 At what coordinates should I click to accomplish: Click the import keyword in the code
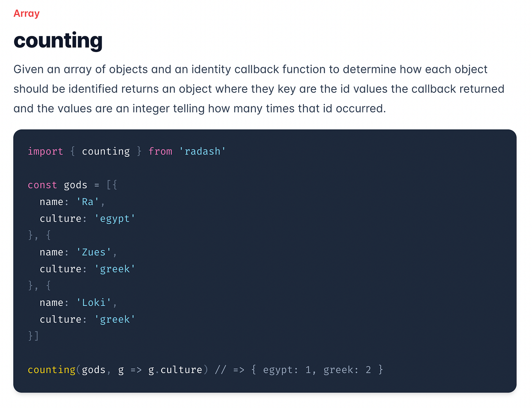[x=45, y=151]
